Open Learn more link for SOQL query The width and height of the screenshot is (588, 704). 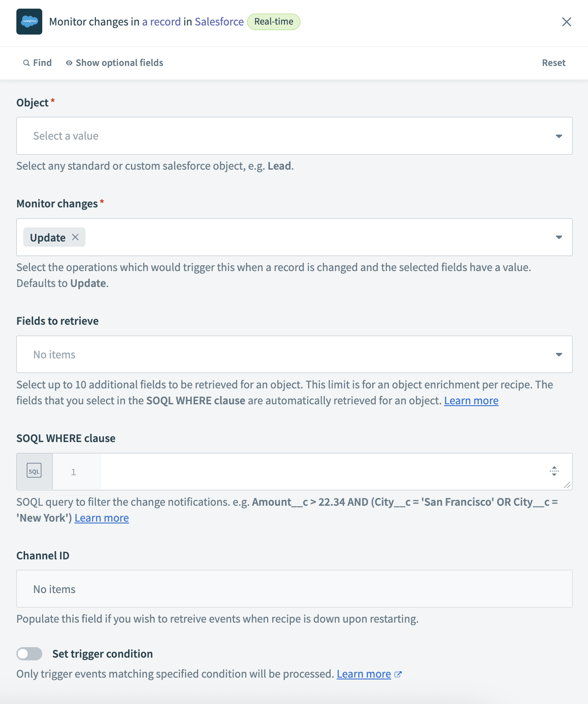pos(102,518)
